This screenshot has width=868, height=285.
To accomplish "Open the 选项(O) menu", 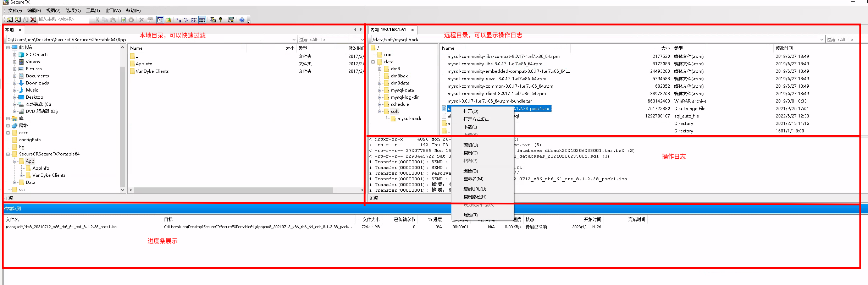I will click(73, 11).
